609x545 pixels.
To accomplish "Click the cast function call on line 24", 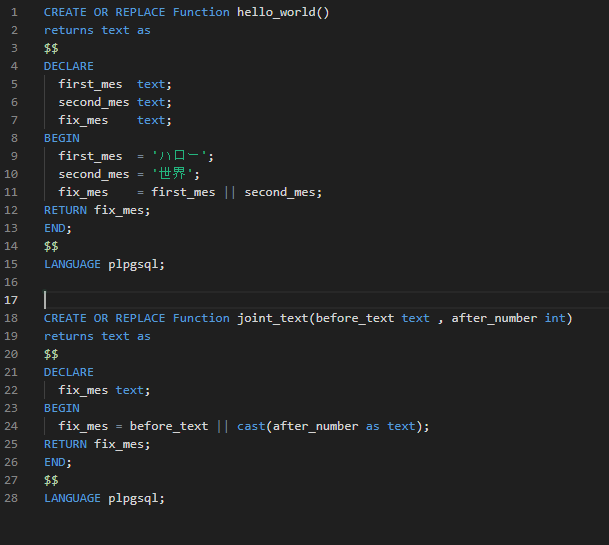I will (x=251, y=426).
